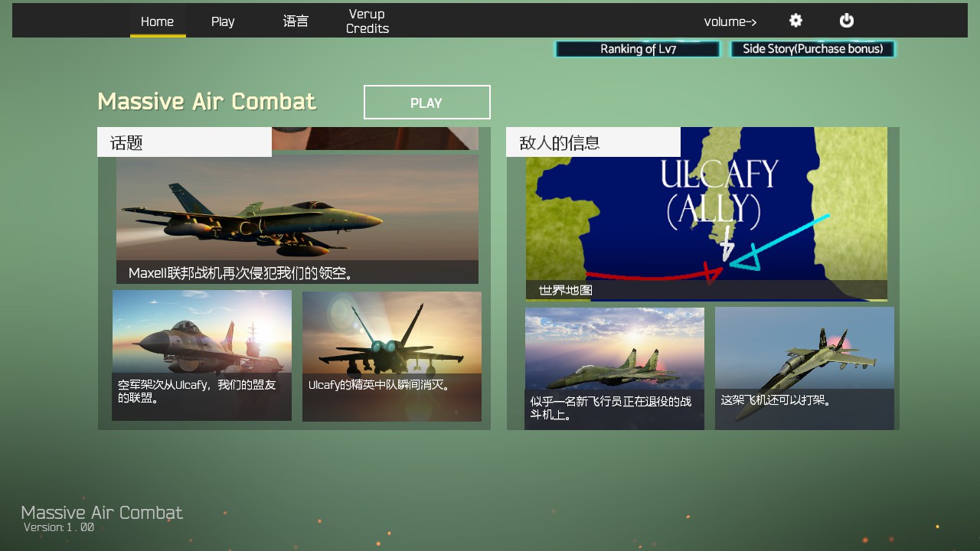Select the aircraft carrier jet news thumbnail

click(x=201, y=355)
